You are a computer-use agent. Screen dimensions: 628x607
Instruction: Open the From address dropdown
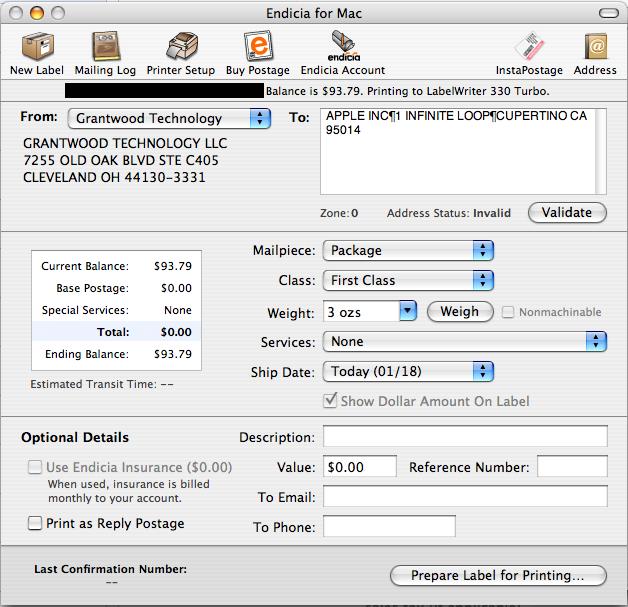tap(169, 119)
